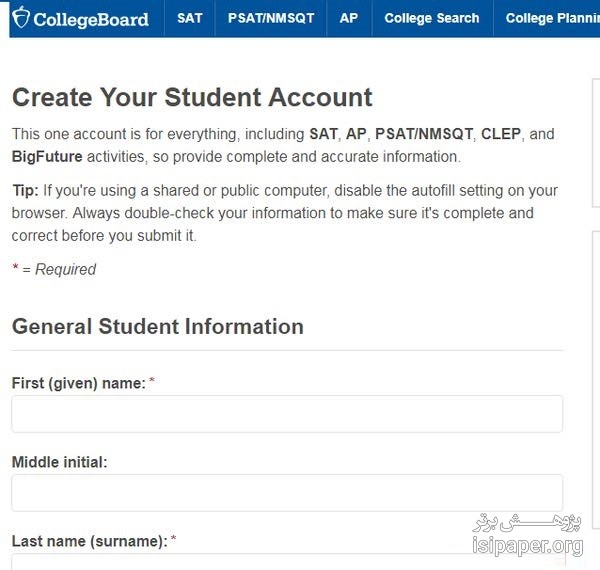This screenshot has height=570, width=600.
Task: Focus the First (given) name input box
Action: tap(287, 414)
